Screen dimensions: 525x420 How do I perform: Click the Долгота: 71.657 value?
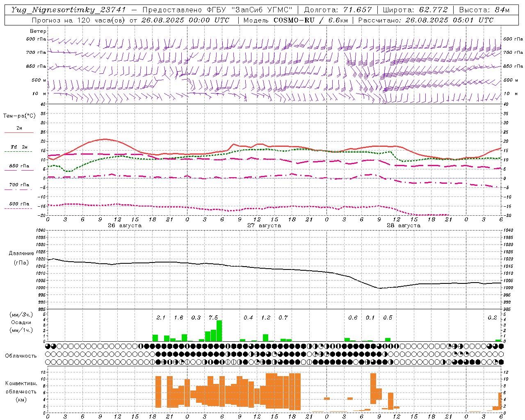338,10
